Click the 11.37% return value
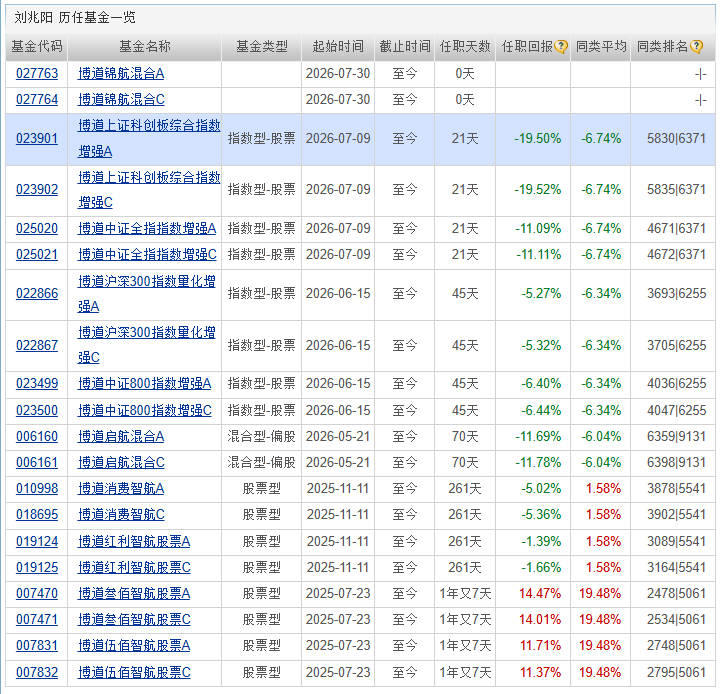The image size is (721, 694). pos(540,673)
